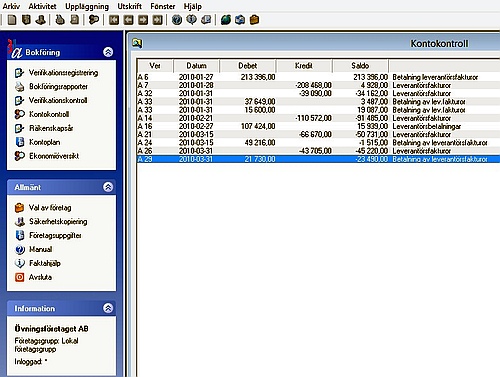Screen dimensions: 500x377
Task: Open Verifikationsregistrering link
Action: tap(63, 73)
